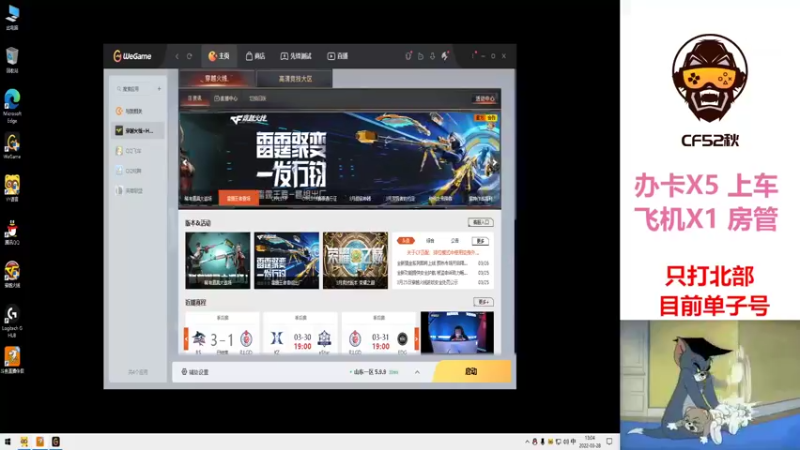
Task: Click the WeGame logo in the title bar
Action: click(132, 56)
